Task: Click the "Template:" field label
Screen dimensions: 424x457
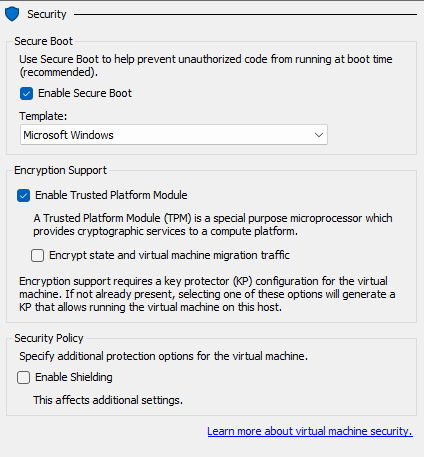Action: click(43, 116)
